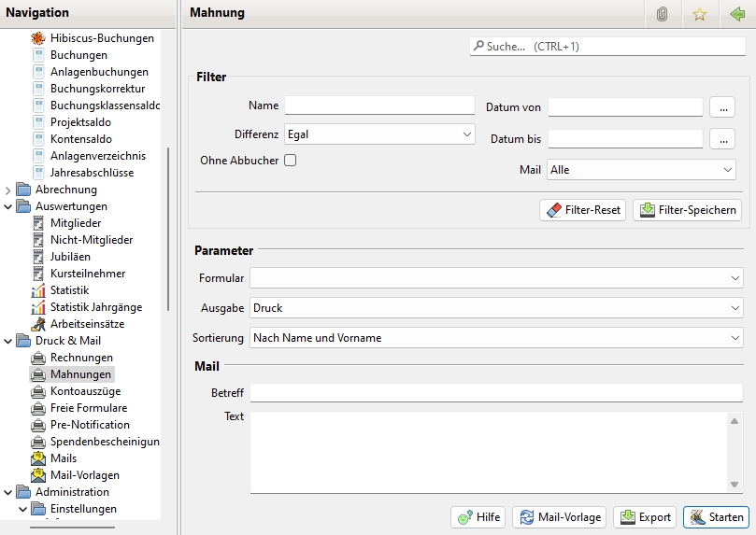The width and height of the screenshot is (756, 535).
Task: Collapse the Auswertungen tree node
Action: (8, 206)
